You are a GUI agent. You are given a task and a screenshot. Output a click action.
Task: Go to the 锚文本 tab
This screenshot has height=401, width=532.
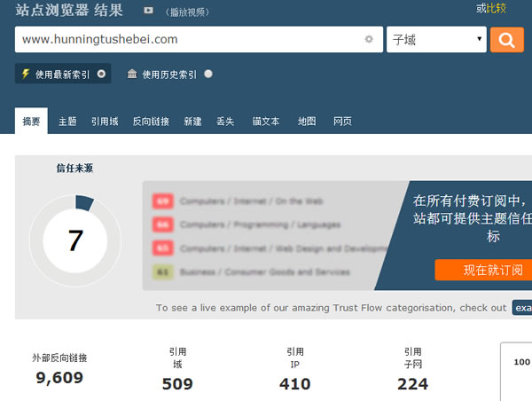265,122
